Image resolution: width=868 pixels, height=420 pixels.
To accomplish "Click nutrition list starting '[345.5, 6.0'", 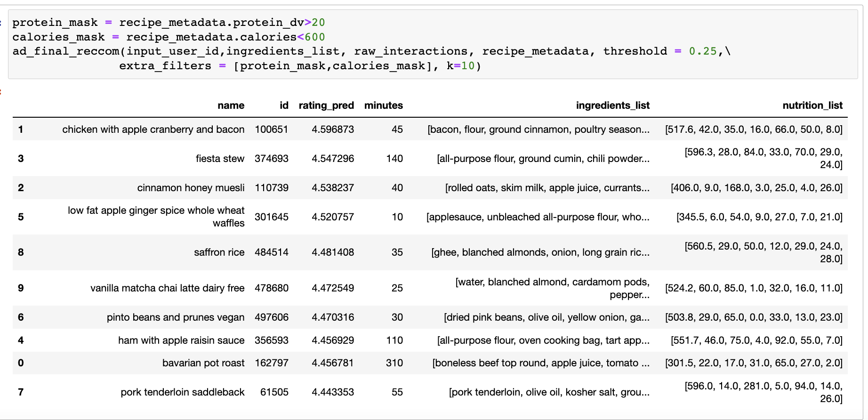I will tap(759, 217).
